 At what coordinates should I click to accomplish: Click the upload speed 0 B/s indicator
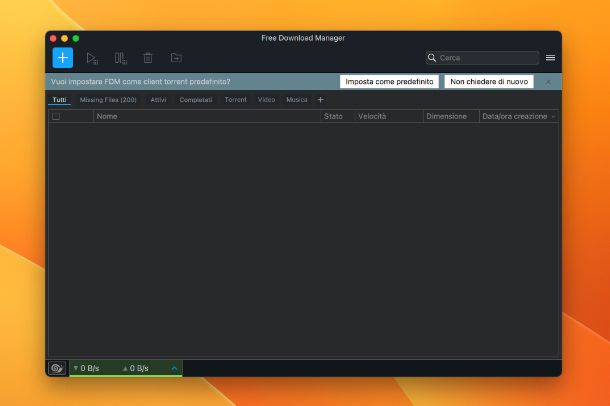[x=135, y=368]
